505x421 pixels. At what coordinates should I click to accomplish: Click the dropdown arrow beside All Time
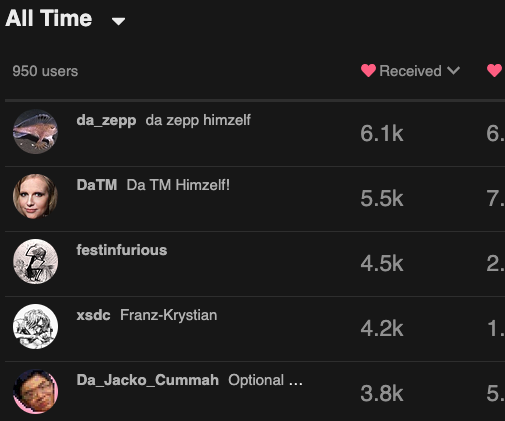pyautogui.click(x=118, y=21)
